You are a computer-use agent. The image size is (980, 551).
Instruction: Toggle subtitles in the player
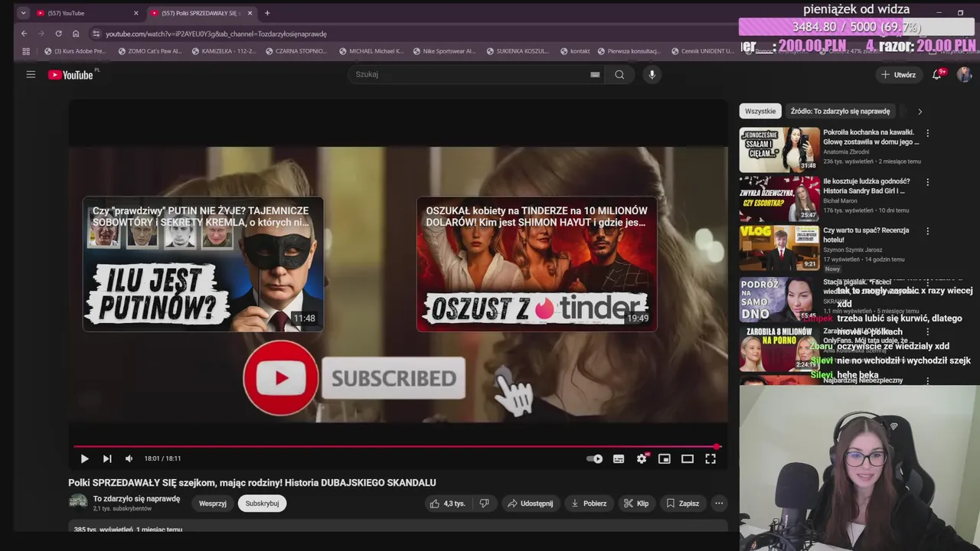(x=619, y=458)
